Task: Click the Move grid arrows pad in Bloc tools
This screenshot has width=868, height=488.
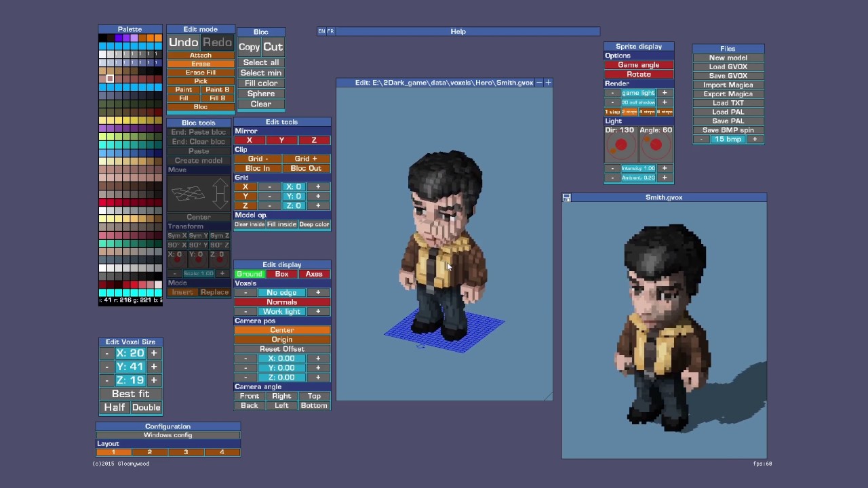Action: [199, 194]
